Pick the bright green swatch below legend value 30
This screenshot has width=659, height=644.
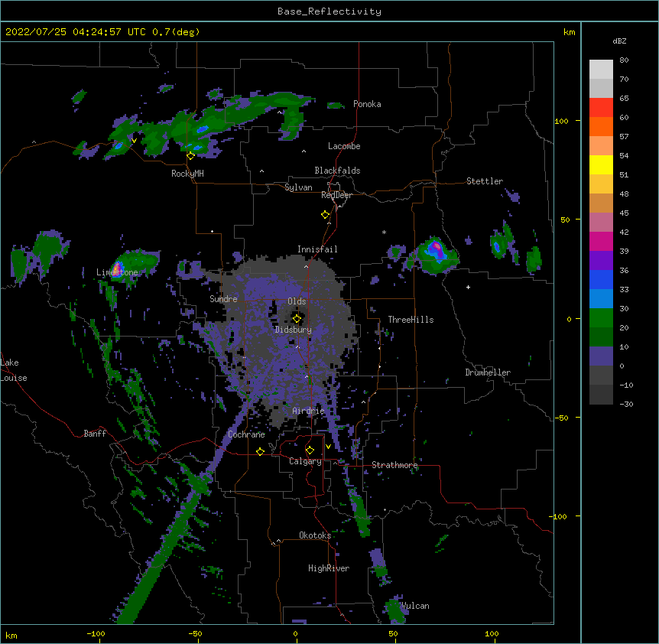(x=601, y=318)
